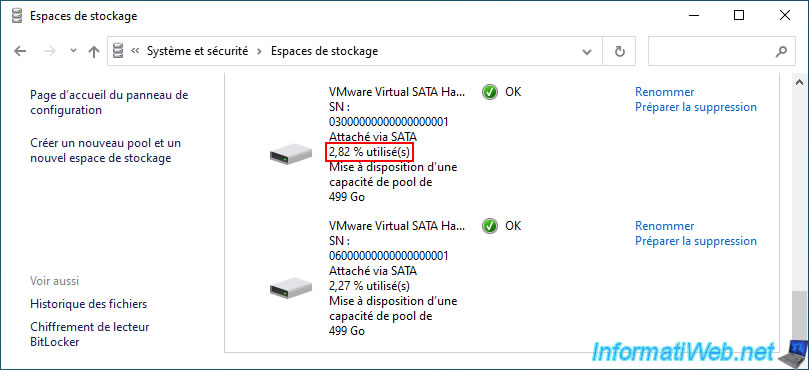The image size is (809, 370).
Task: Click the storage icon in address bar
Action: tap(119, 51)
